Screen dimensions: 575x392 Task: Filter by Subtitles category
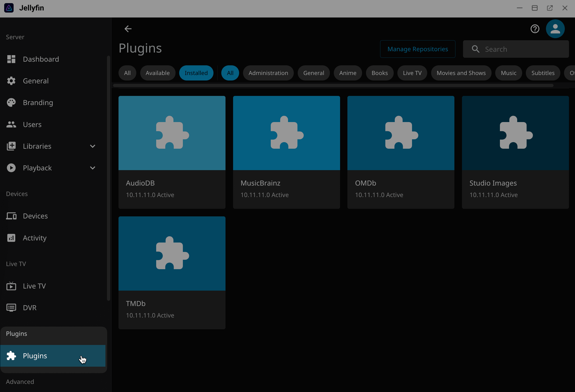[543, 73]
